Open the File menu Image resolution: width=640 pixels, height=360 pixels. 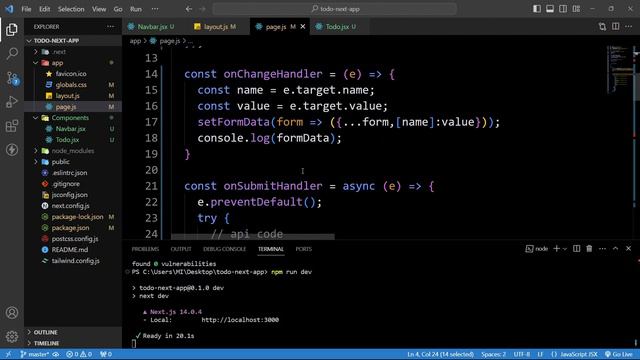click(x=26, y=9)
